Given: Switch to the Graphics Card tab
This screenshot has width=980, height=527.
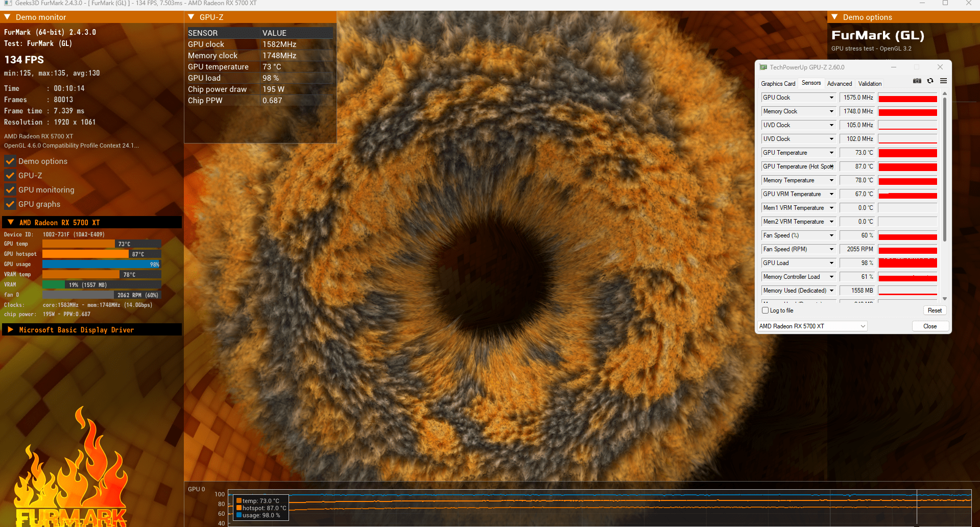Looking at the screenshot, I should point(778,84).
